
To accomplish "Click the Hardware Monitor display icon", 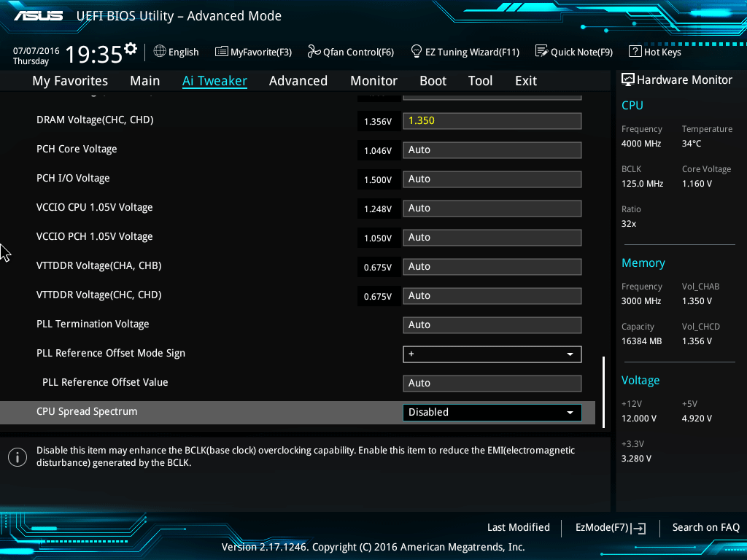I will (x=628, y=80).
